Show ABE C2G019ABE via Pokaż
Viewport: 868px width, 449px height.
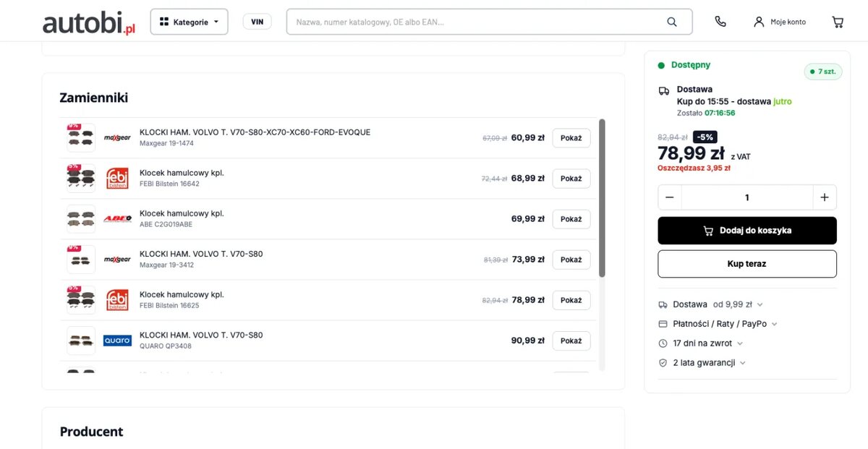[x=571, y=219]
